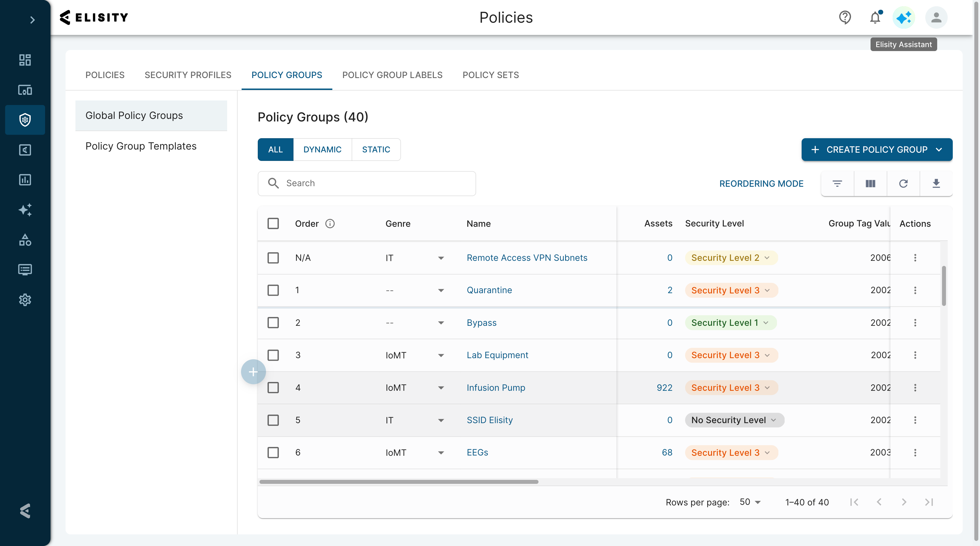Switch to the Security Profiles tab
Viewport: 980px width, 546px height.
[188, 75]
